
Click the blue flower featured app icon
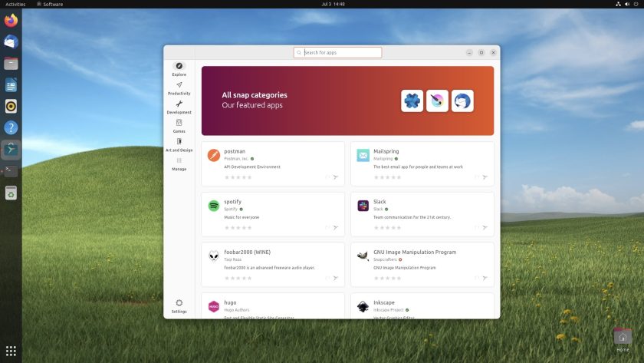pos(412,101)
